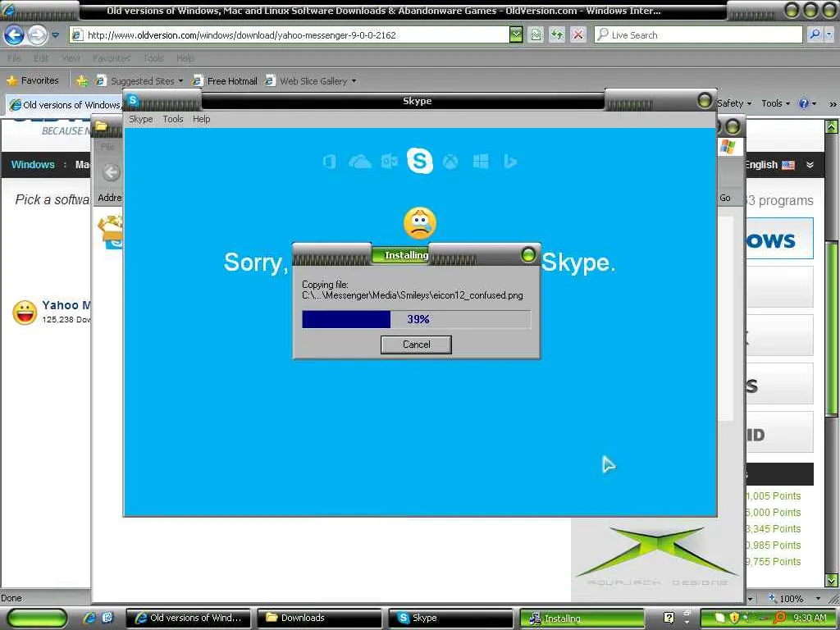
Task: Open the recent pages dropdown beside Forward
Action: tap(55, 35)
